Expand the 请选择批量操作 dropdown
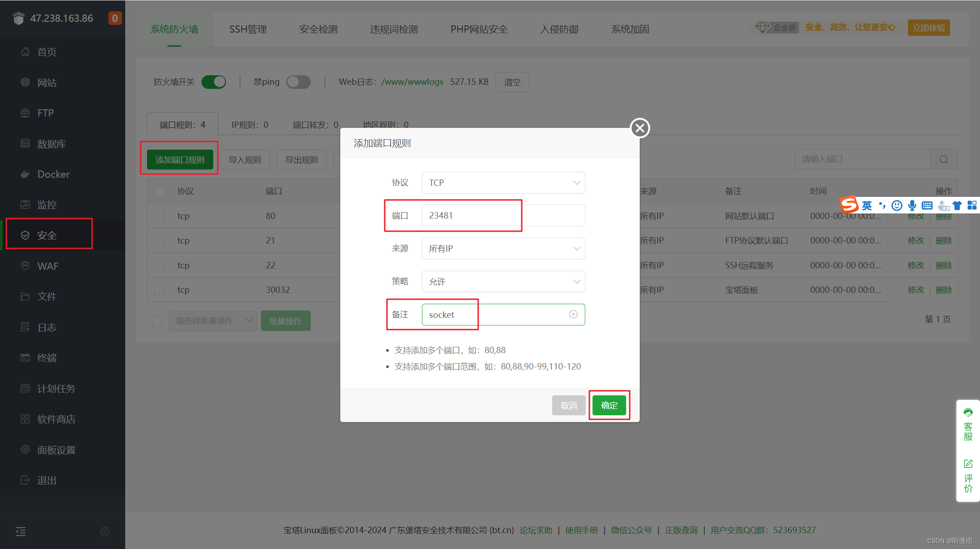Image resolution: width=980 pixels, height=549 pixels. [x=213, y=321]
